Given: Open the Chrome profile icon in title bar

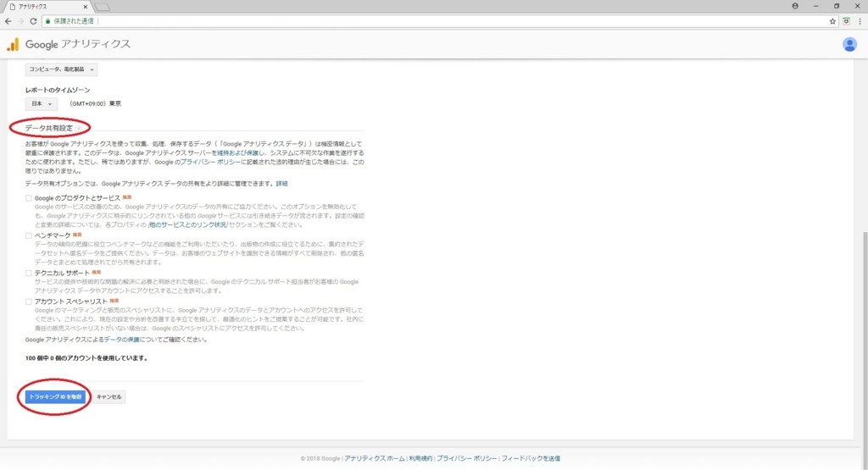Looking at the screenshot, I should tap(795, 6).
